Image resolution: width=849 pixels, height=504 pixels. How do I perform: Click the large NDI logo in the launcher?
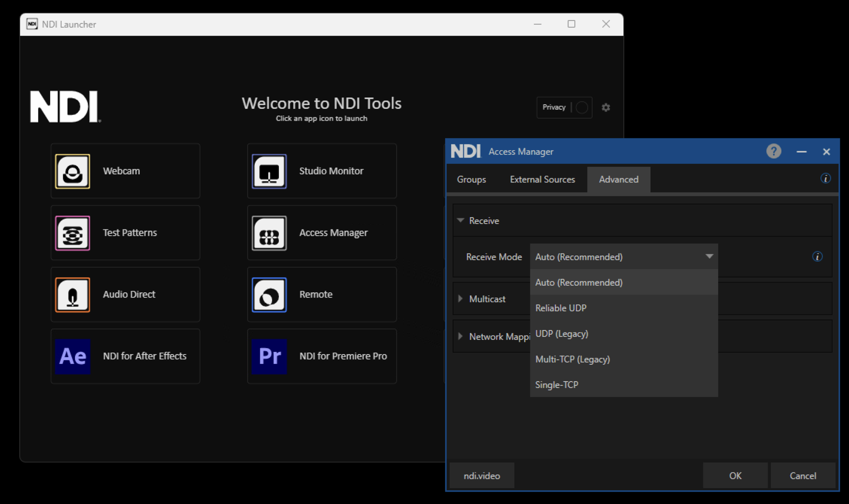(x=66, y=107)
